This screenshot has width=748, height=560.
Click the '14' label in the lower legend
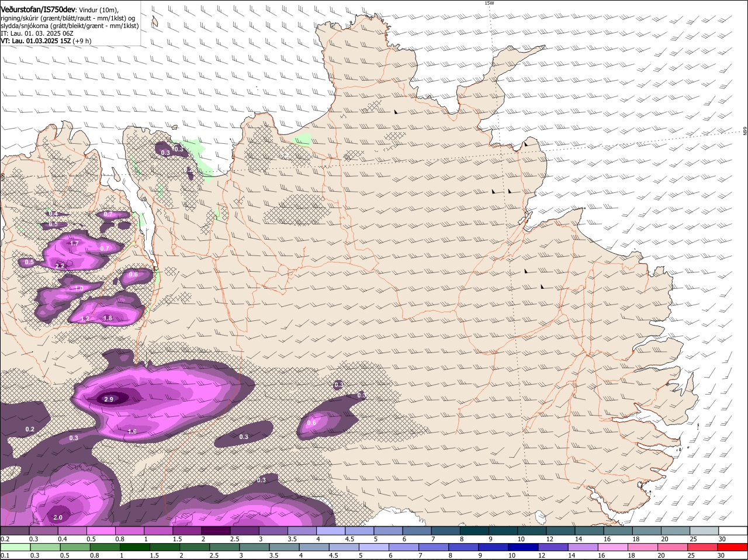point(571,555)
